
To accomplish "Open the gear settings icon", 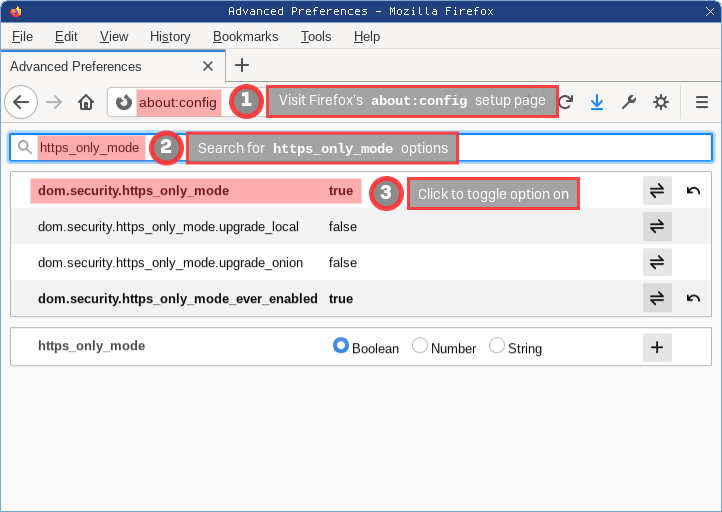I will coord(661,102).
